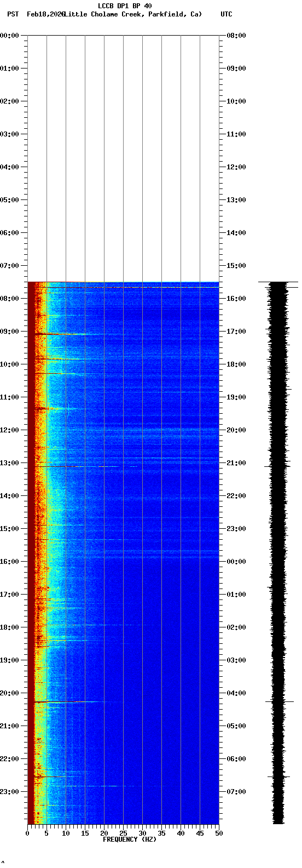Click the UTC '04:00' time label
Image resolution: width=302 pixels, height=868 pixels.
tap(236, 693)
